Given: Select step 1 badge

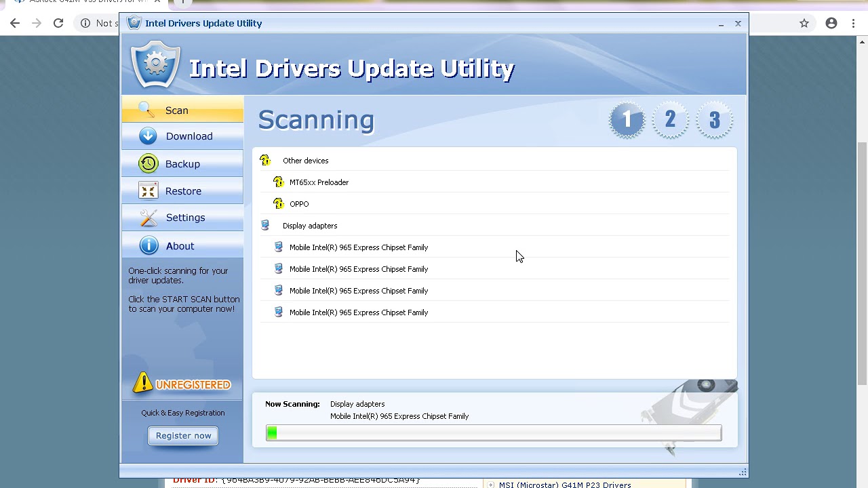Looking at the screenshot, I should [627, 120].
